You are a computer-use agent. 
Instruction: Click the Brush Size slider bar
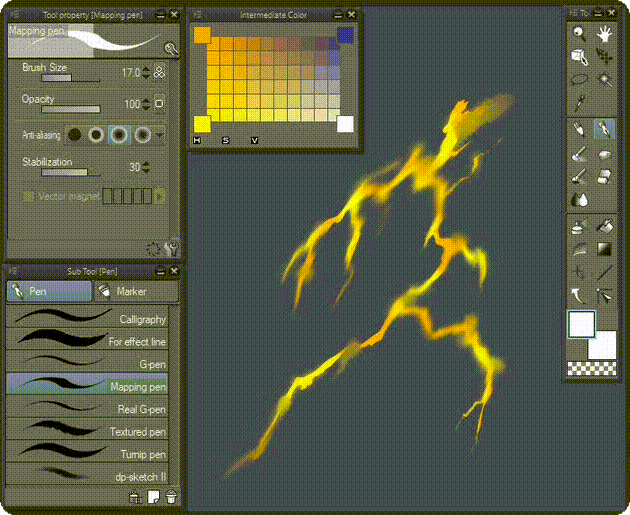tap(71, 78)
